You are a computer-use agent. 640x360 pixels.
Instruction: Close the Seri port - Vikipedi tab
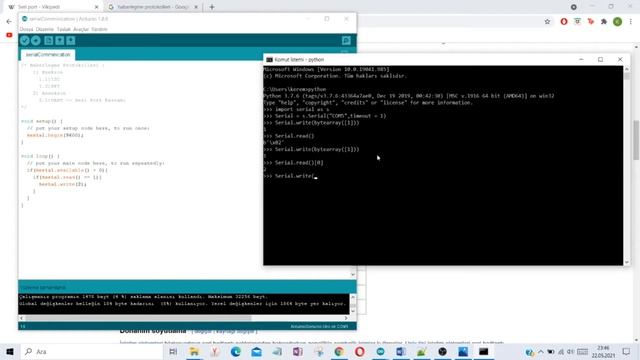[96, 7]
